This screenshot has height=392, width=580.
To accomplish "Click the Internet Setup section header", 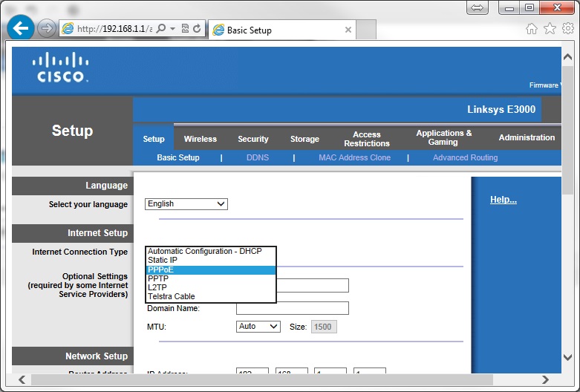I will 73,233.
